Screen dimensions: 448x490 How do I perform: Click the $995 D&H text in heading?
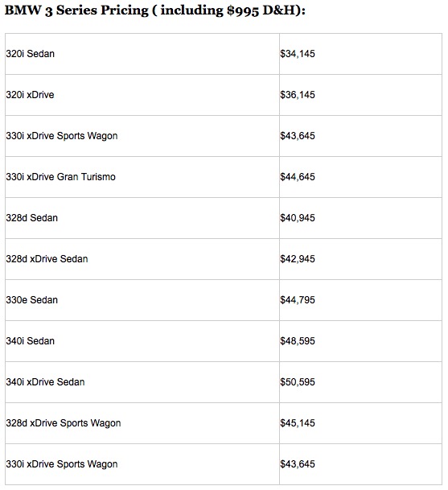coord(261,10)
